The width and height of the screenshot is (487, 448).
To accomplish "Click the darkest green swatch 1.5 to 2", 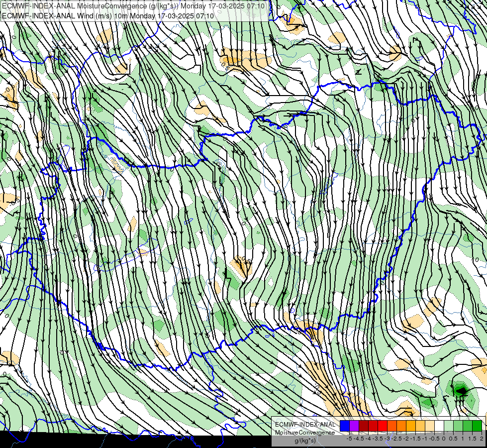I will coord(477,426).
